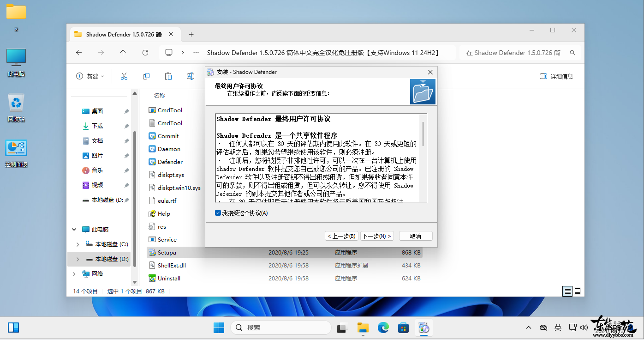Open the Control Panel desktop icon
The image size is (644, 340).
(x=16, y=153)
